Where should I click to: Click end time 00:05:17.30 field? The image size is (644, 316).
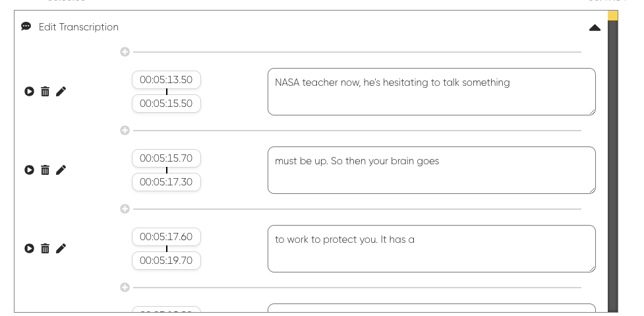pyautogui.click(x=166, y=182)
